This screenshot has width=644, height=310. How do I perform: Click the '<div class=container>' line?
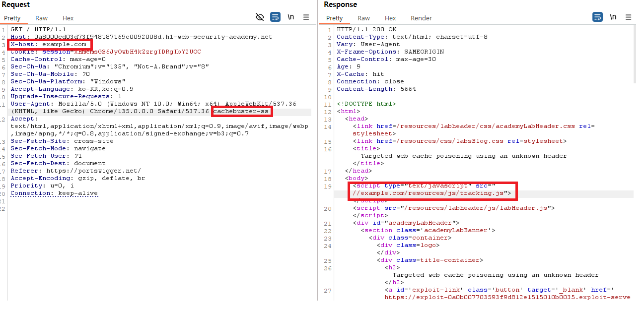(410, 238)
